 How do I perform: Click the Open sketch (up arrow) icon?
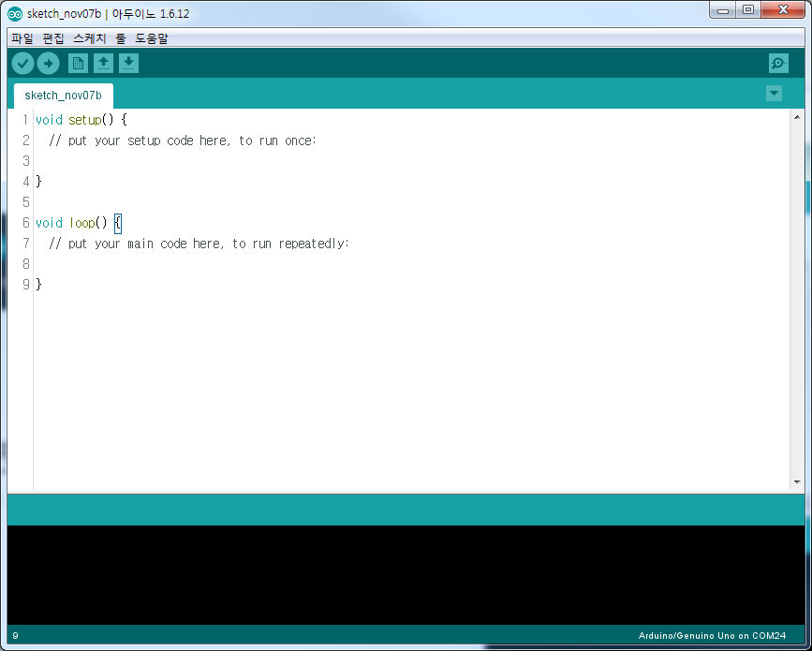(103, 63)
